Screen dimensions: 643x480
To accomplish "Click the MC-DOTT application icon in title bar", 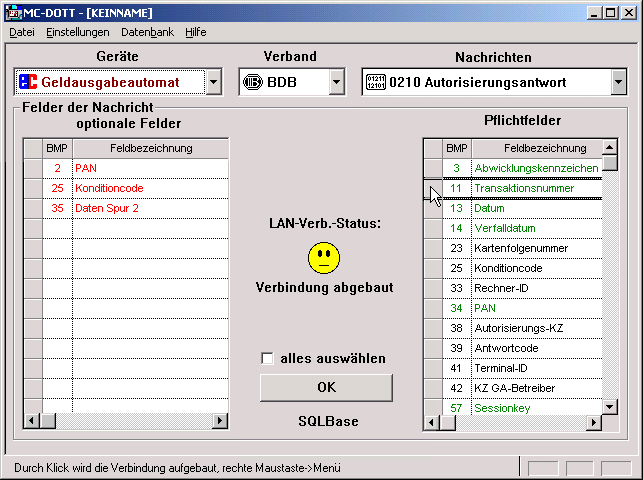I will 13,13.
